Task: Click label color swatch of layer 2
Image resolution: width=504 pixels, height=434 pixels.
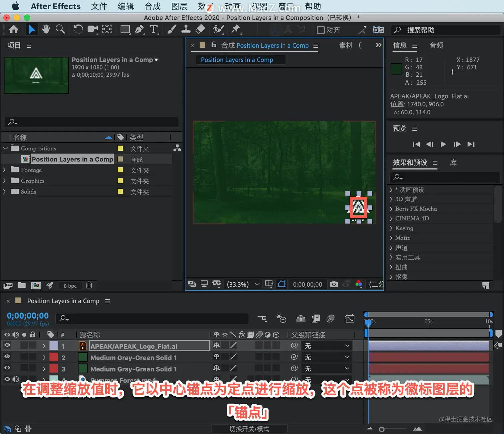Action: tap(54, 357)
